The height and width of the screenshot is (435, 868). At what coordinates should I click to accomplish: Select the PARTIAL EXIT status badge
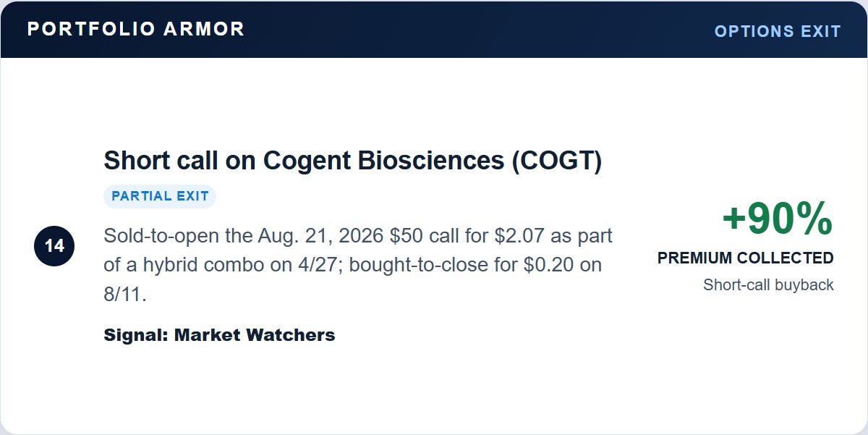pos(160,196)
